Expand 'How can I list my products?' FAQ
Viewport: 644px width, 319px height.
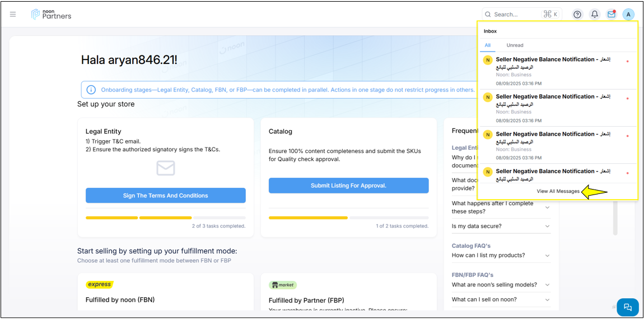(x=501, y=255)
